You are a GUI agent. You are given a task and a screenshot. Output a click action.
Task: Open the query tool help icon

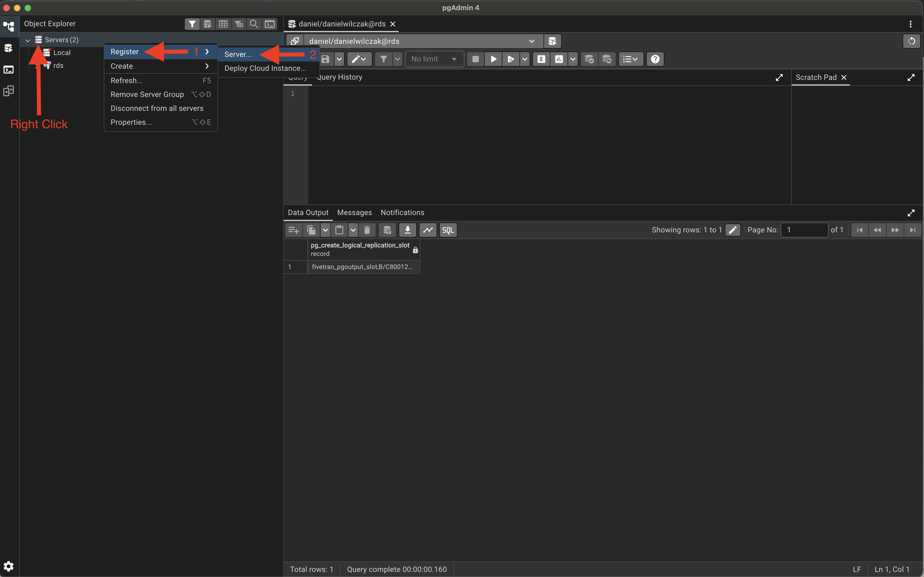coord(655,59)
